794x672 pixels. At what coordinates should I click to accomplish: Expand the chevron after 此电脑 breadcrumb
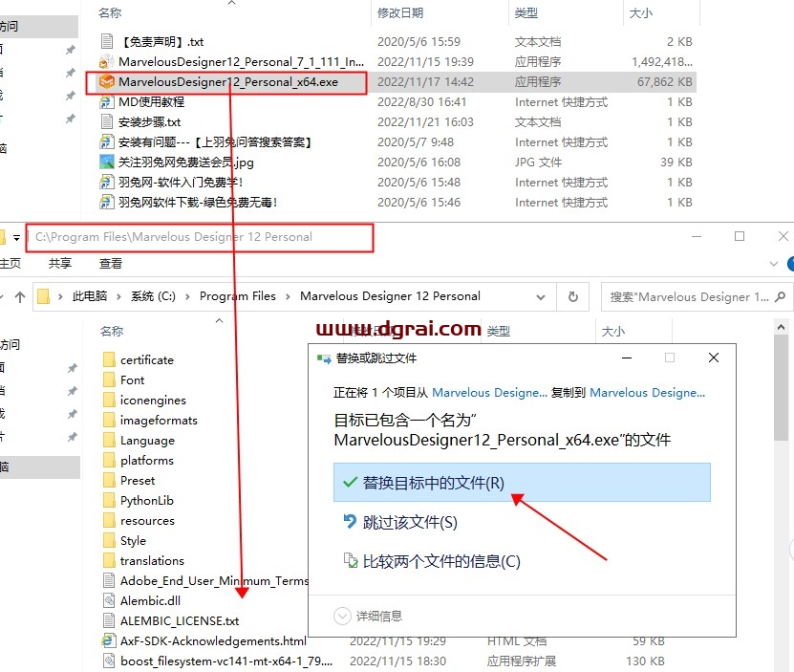tap(119, 297)
